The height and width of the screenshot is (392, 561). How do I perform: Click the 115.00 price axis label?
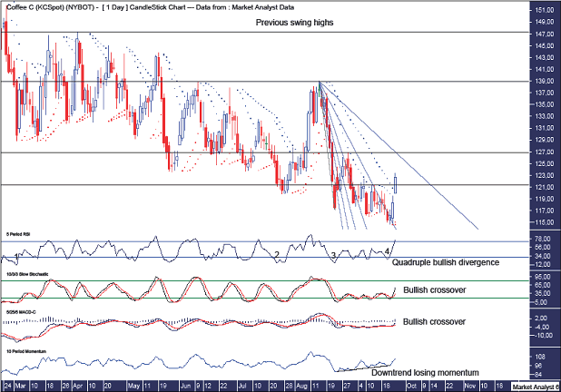[x=545, y=222]
